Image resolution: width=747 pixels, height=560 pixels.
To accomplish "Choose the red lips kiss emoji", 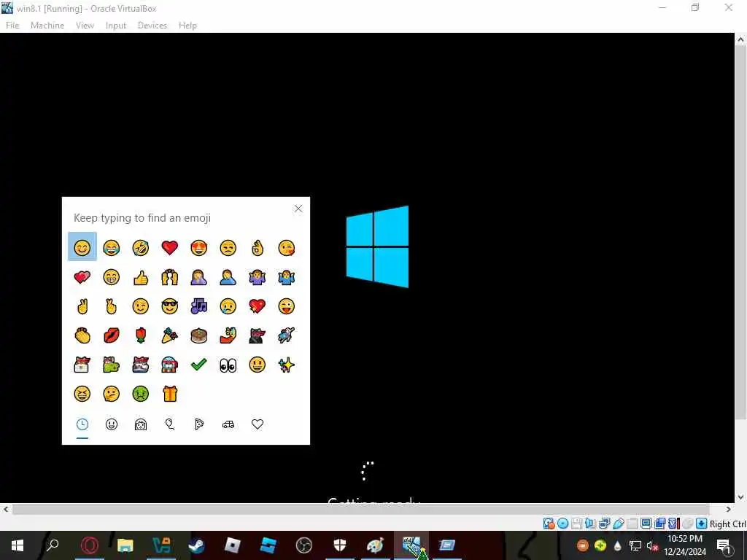I will (112, 335).
